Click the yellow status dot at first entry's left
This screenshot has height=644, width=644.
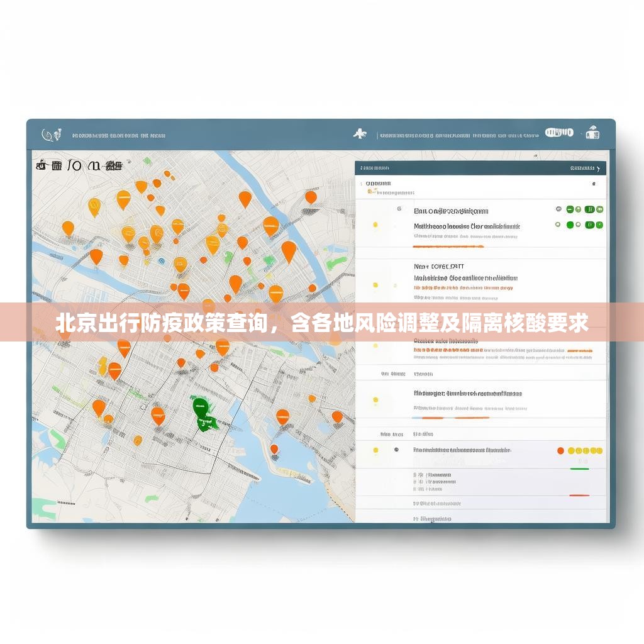(x=375, y=225)
